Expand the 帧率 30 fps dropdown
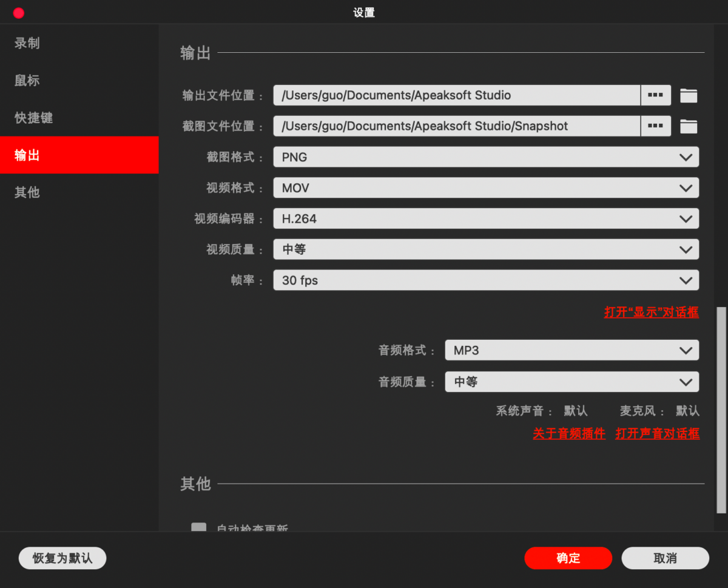728x588 pixels. click(486, 280)
